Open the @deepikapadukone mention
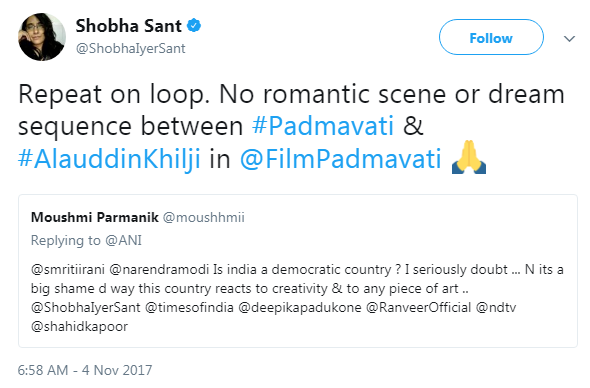Image resolution: width=590 pixels, height=388 pixels. pos(300,307)
